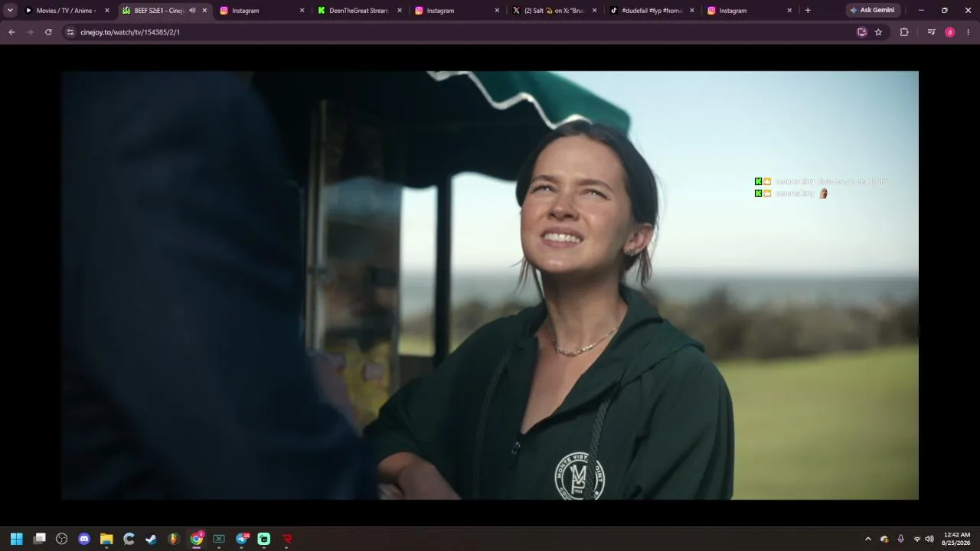This screenshot has width=980, height=551.
Task: Close the TikTok #dudefail tab
Action: [692, 11]
